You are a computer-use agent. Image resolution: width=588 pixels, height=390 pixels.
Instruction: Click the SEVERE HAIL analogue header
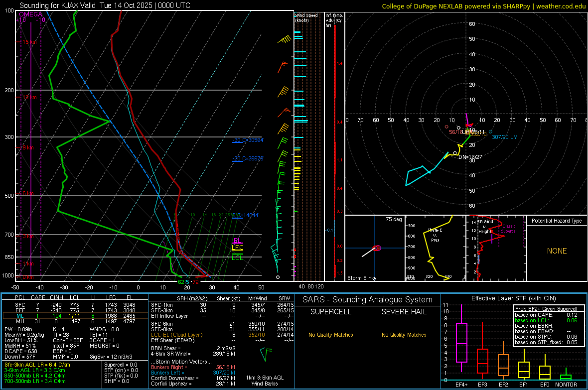coord(404,312)
